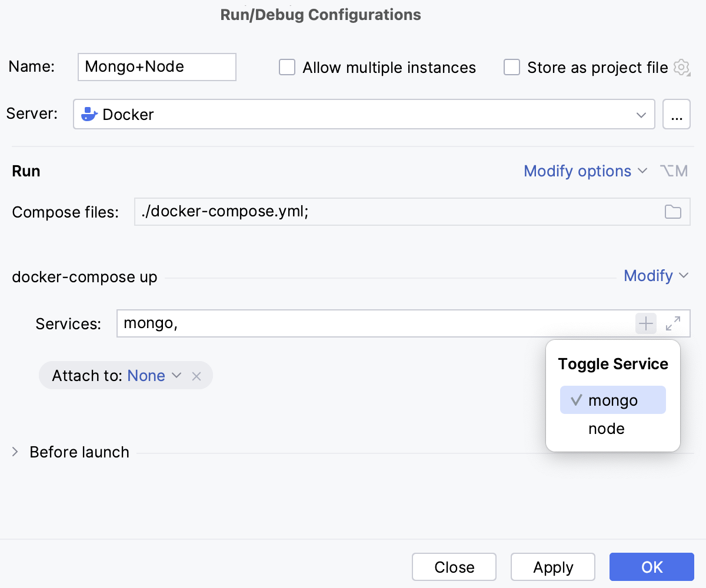Viewport: 706px width, 588px height.
Task: Click inside the Name field showing Mongo+Node
Action: point(156,67)
